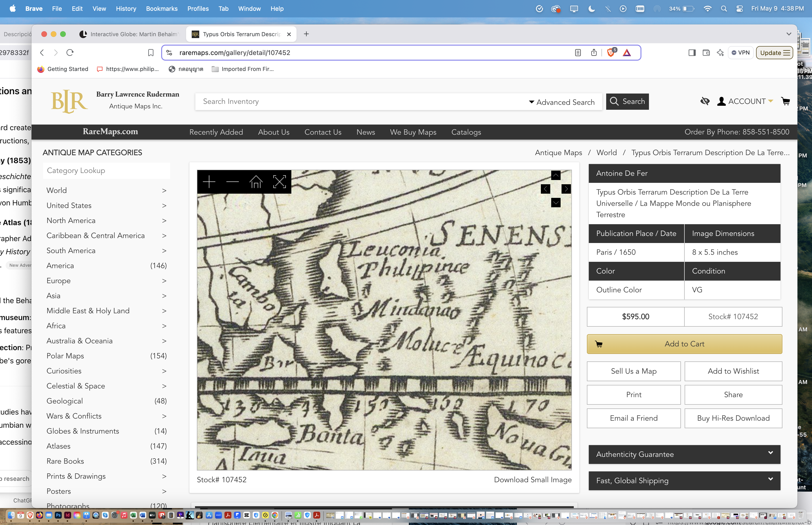Open reader mode icon
The image size is (812, 525).
click(x=578, y=52)
